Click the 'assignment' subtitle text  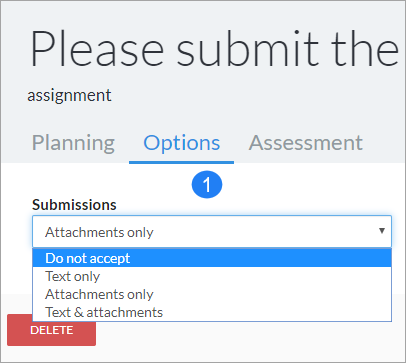tap(69, 95)
